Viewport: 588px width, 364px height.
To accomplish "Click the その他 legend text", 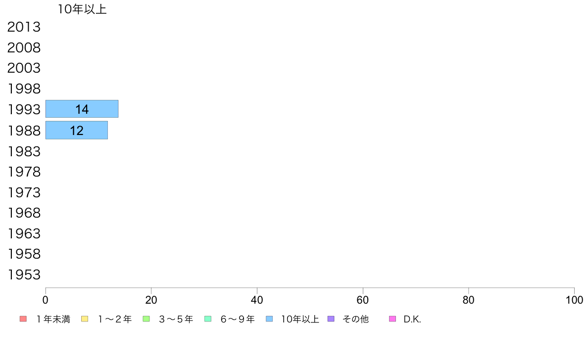I will tap(355, 319).
